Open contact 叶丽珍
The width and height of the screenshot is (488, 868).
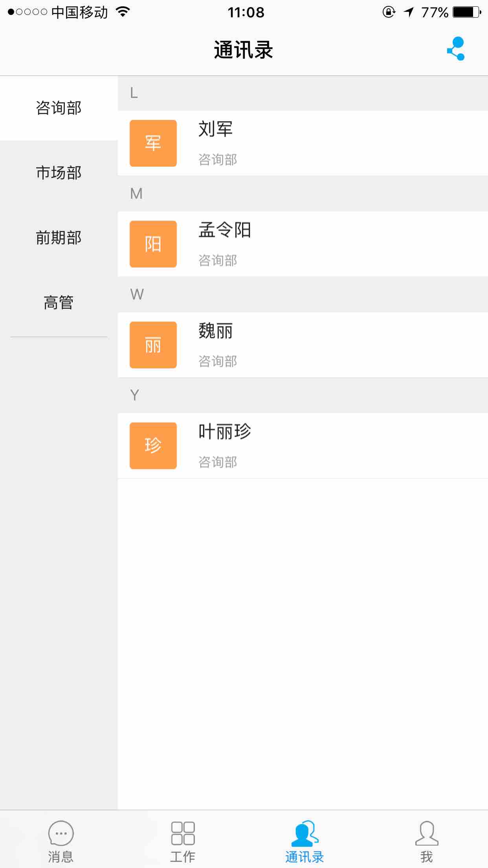tap(303, 446)
